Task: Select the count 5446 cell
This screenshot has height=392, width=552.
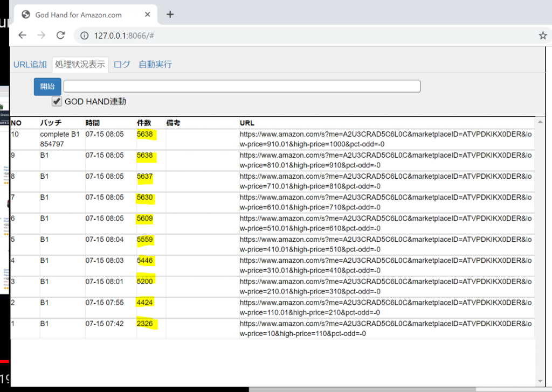Action: (x=144, y=261)
